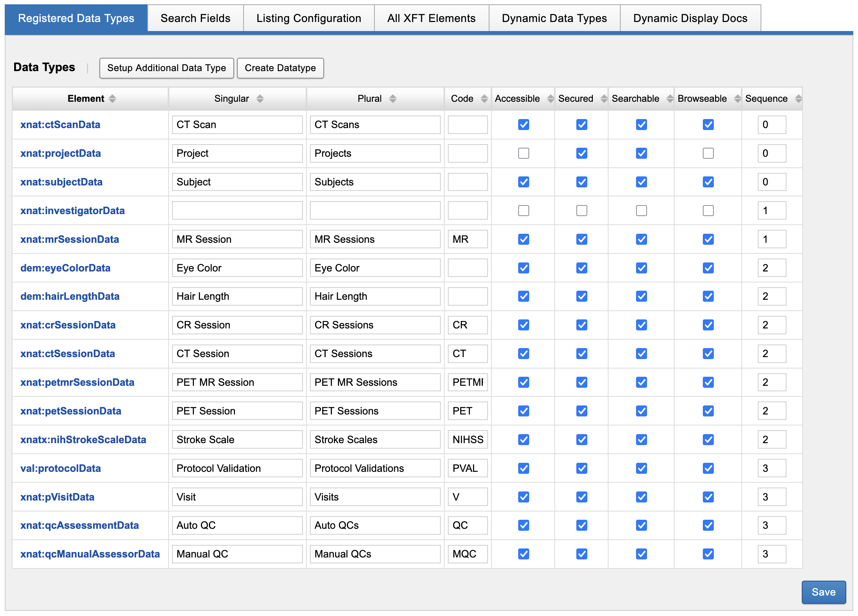The height and width of the screenshot is (616, 858).
Task: Edit Sequence field for xnat:pVisitData
Action: point(772,497)
